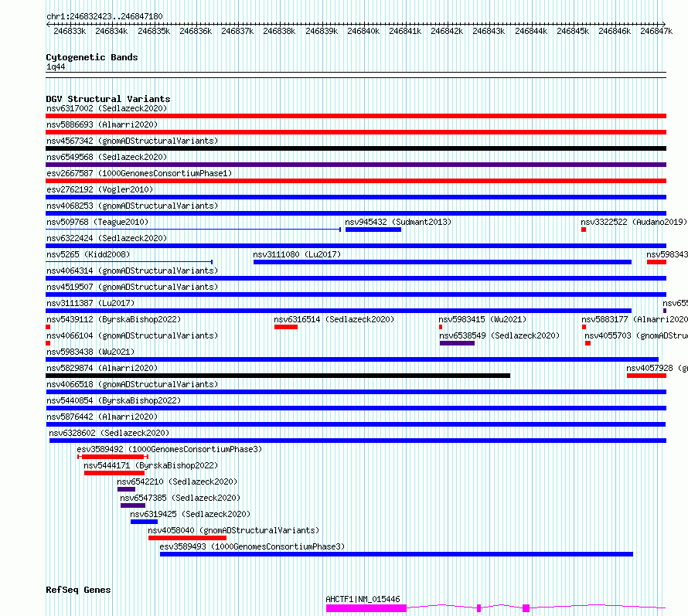
Task: Click nsv5876442 (Almarri2020) label
Action: point(102,417)
